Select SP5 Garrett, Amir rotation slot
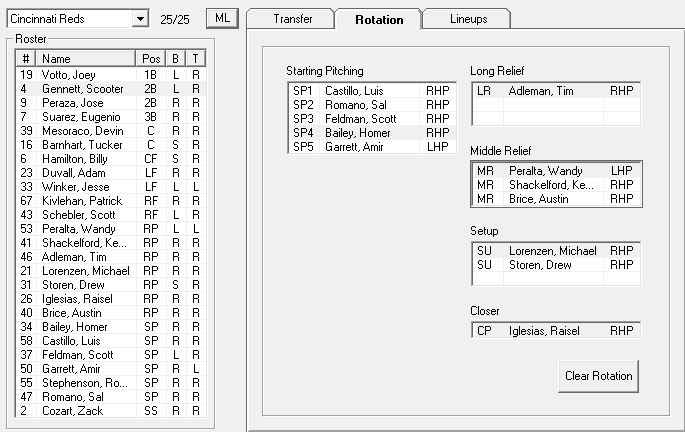The width and height of the screenshot is (685, 432). [x=355, y=146]
